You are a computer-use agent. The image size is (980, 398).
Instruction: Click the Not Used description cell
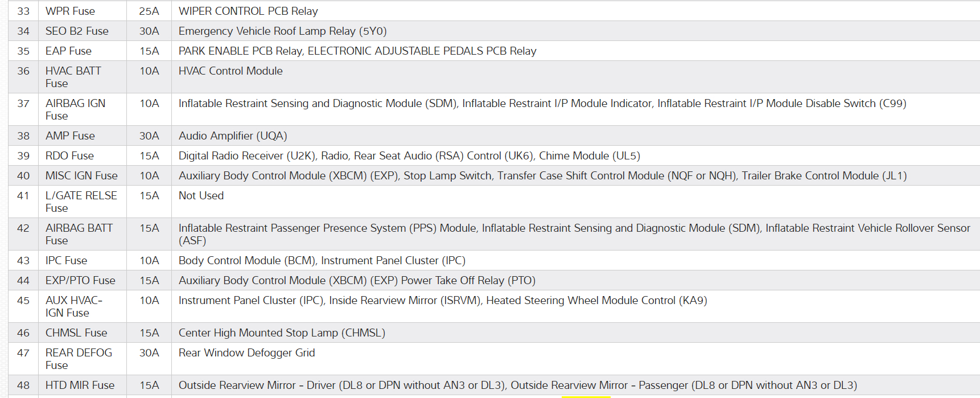pyautogui.click(x=201, y=196)
